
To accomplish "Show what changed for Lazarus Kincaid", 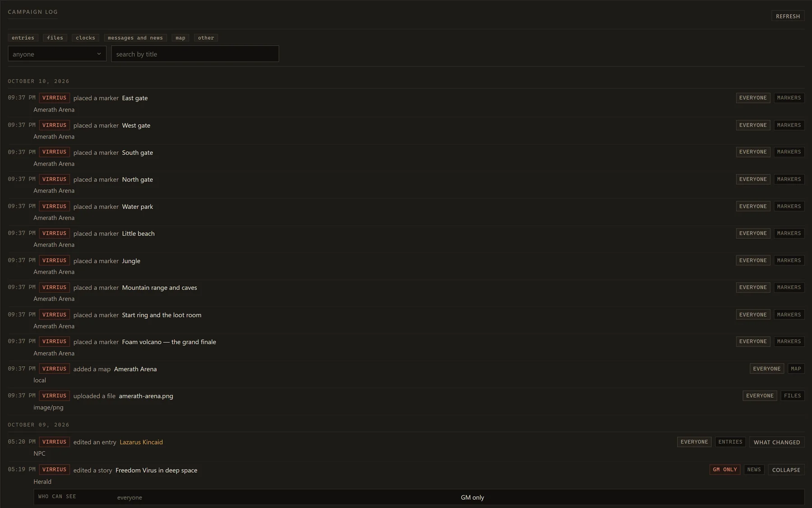I will click(777, 443).
